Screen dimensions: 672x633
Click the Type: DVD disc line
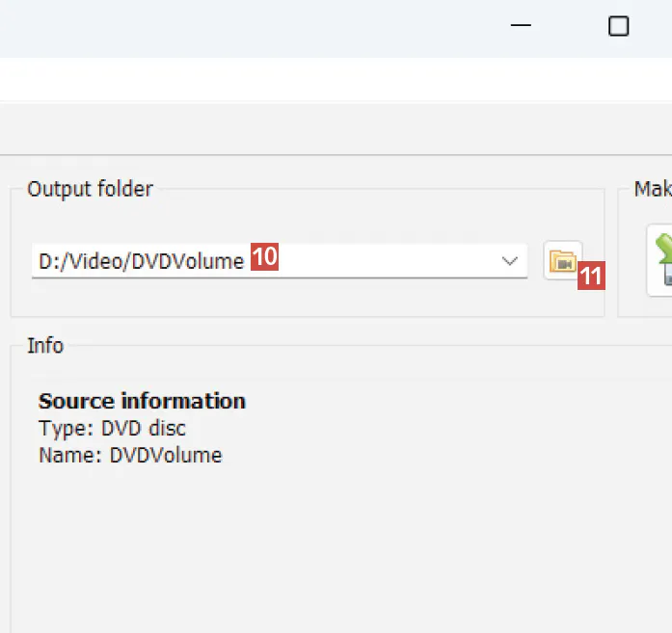pyautogui.click(x=112, y=429)
